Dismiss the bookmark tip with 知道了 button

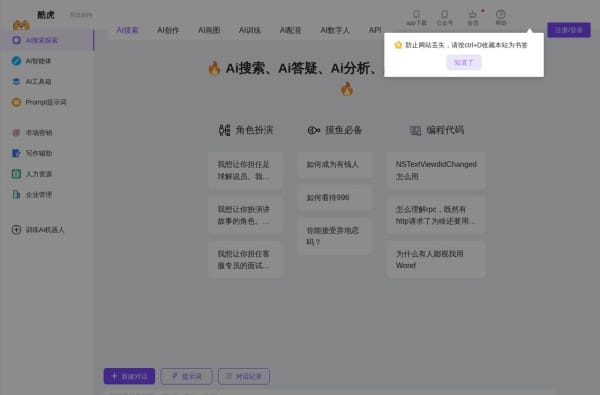464,62
